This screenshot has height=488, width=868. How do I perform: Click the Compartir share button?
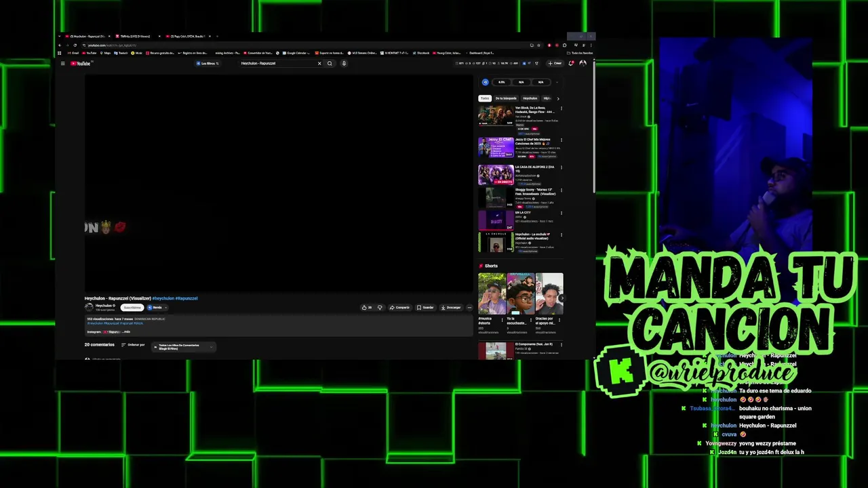coord(399,308)
